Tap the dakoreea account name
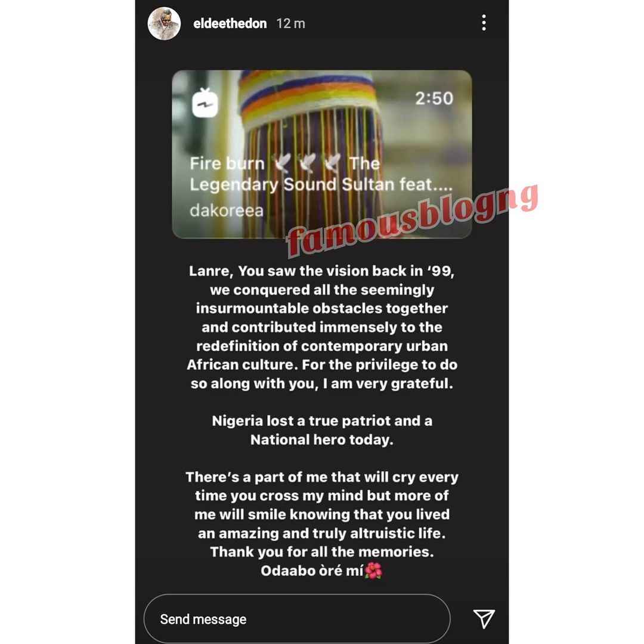This screenshot has width=644, height=644. [227, 210]
